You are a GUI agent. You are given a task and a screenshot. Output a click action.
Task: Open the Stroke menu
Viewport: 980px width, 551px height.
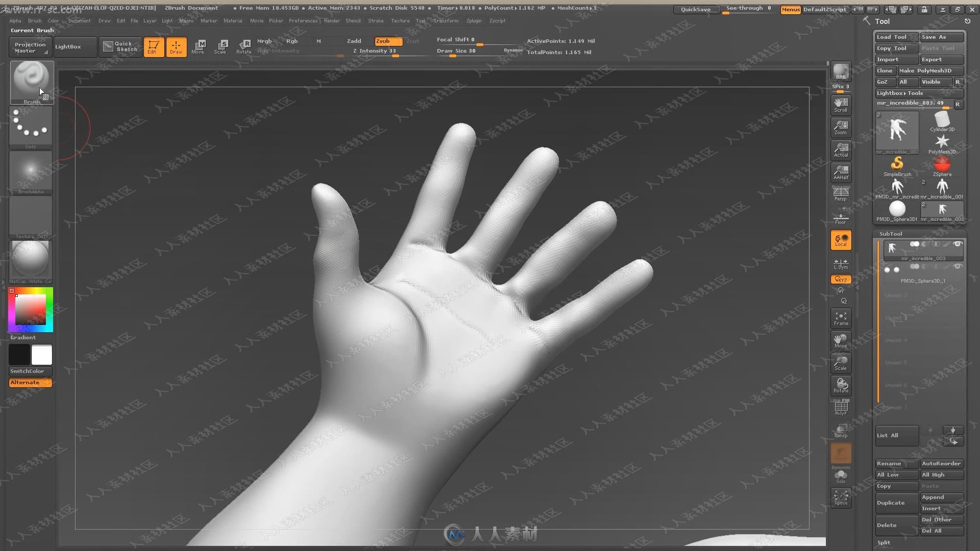376,20
